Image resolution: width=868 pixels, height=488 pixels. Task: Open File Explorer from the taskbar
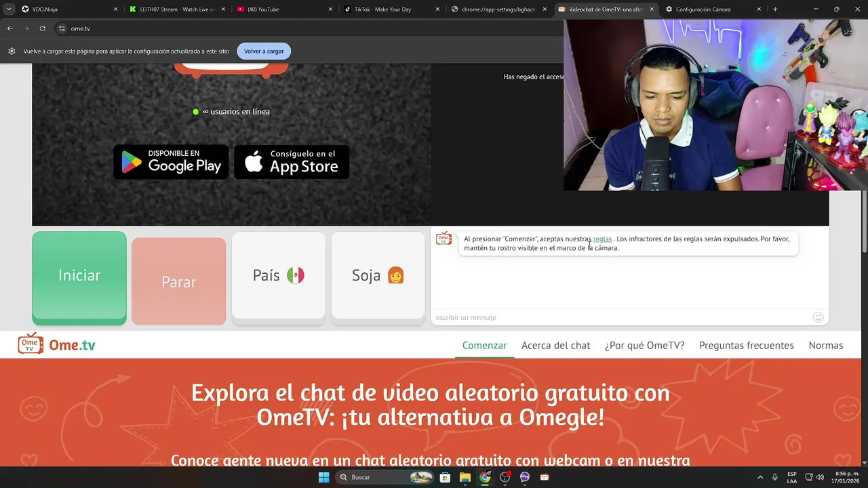point(465,477)
